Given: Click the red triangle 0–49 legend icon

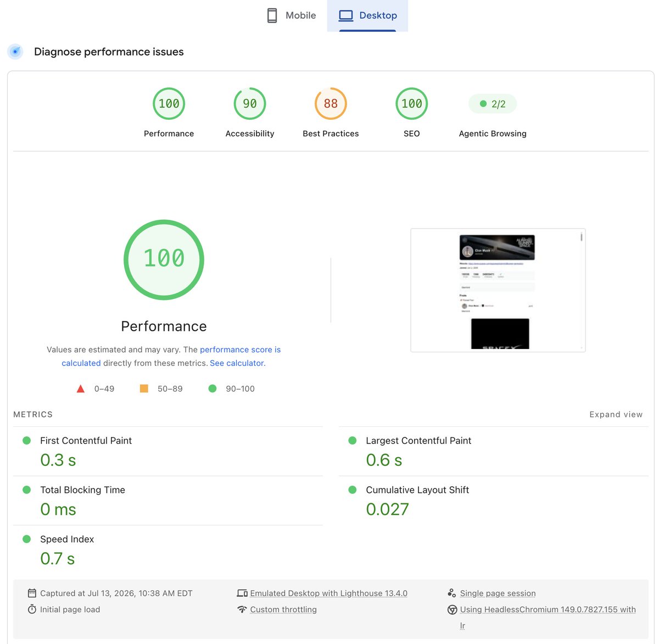Looking at the screenshot, I should [x=81, y=388].
